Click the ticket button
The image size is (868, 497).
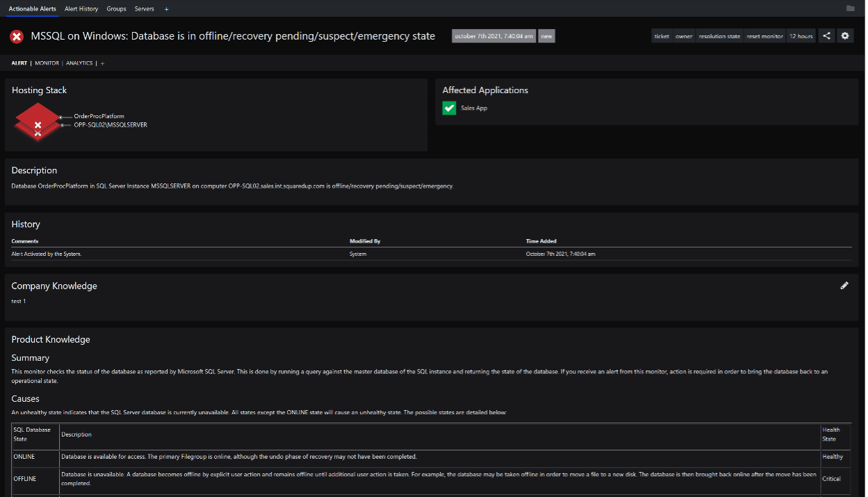(x=662, y=36)
